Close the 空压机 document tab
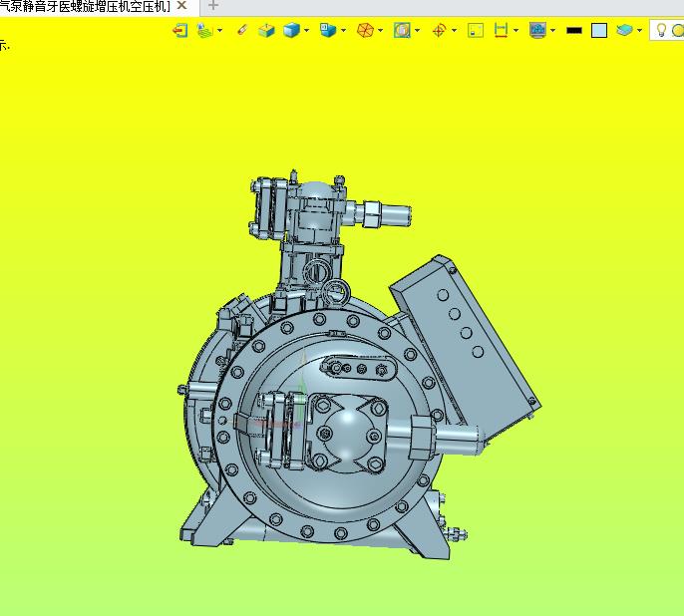This screenshot has height=616, width=684. [181, 6]
